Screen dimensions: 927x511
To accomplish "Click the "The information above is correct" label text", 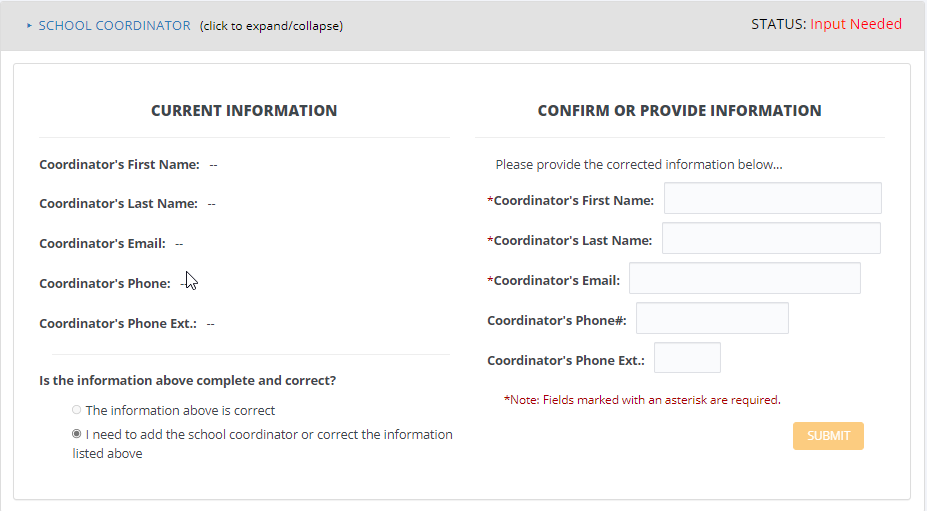I will [x=180, y=410].
